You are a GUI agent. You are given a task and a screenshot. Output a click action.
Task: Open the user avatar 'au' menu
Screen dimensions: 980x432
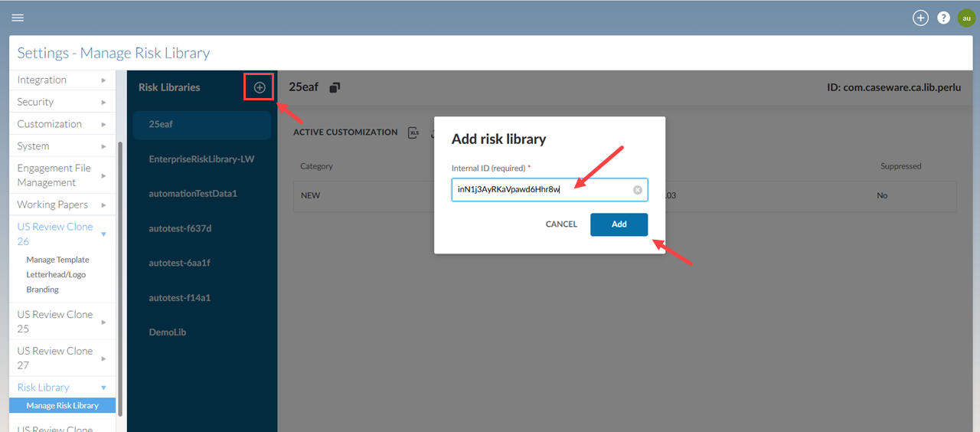(x=966, y=18)
